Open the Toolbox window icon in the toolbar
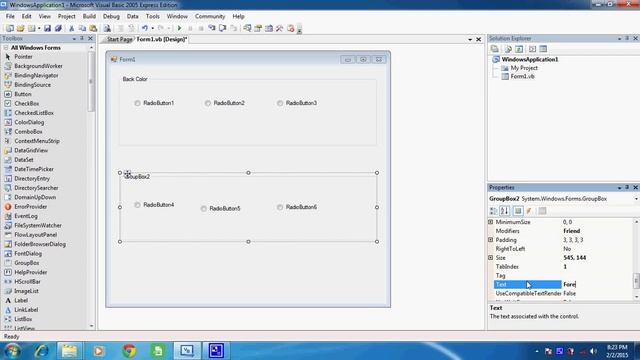This screenshot has height=360, width=640. [x=280, y=28]
